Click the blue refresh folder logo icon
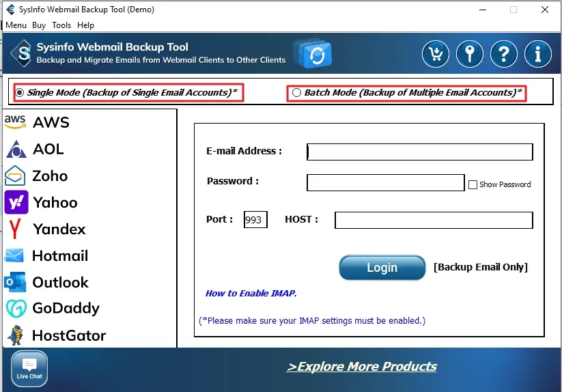The height and width of the screenshot is (392, 562). [313, 54]
